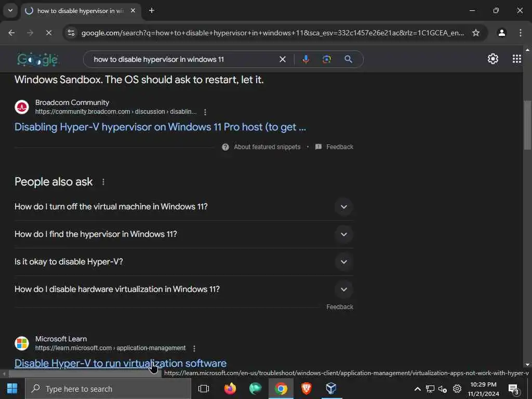Show hidden system tray icons

418,389
